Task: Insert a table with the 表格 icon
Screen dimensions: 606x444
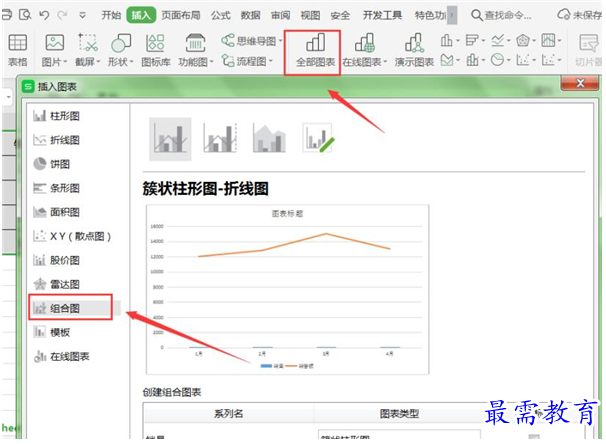Action: (x=17, y=50)
